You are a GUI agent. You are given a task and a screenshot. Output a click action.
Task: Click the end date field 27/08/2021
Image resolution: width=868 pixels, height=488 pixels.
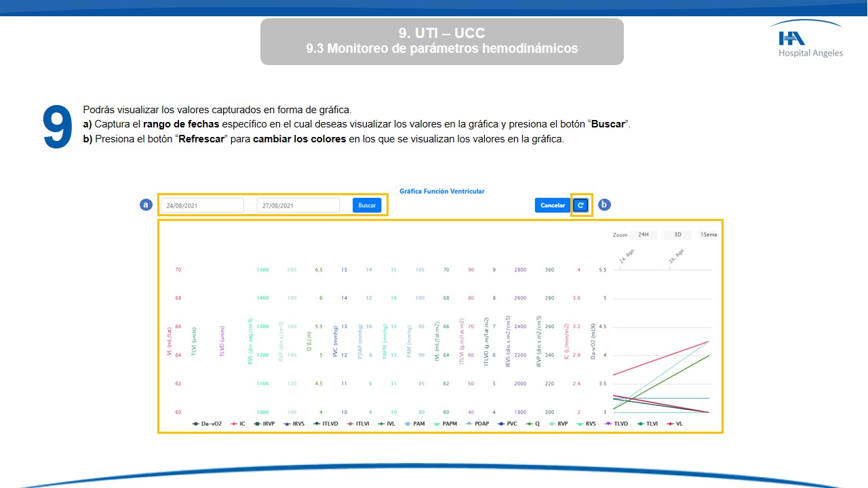pyautogui.click(x=298, y=205)
